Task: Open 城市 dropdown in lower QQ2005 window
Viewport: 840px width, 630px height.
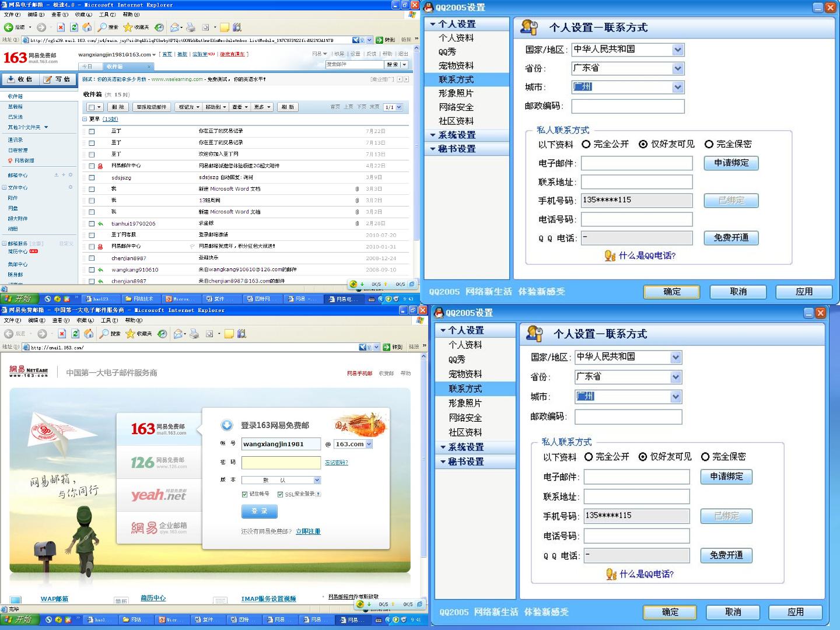Action: pyautogui.click(x=675, y=397)
